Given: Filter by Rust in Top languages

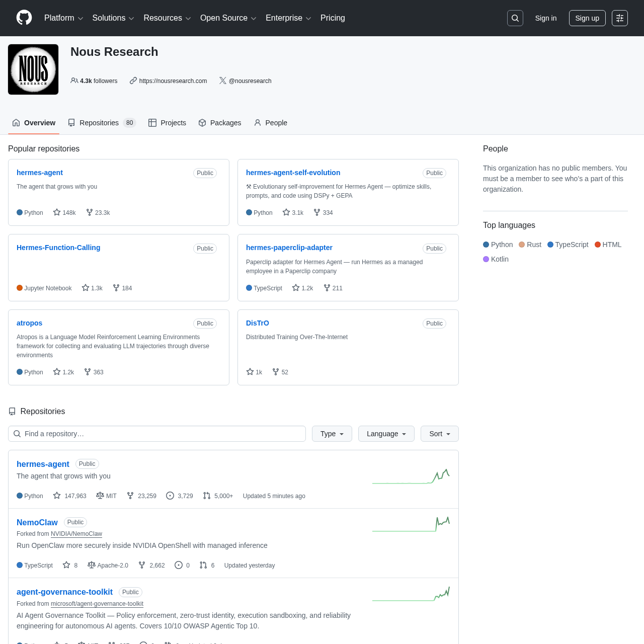Looking at the screenshot, I should coord(530,245).
